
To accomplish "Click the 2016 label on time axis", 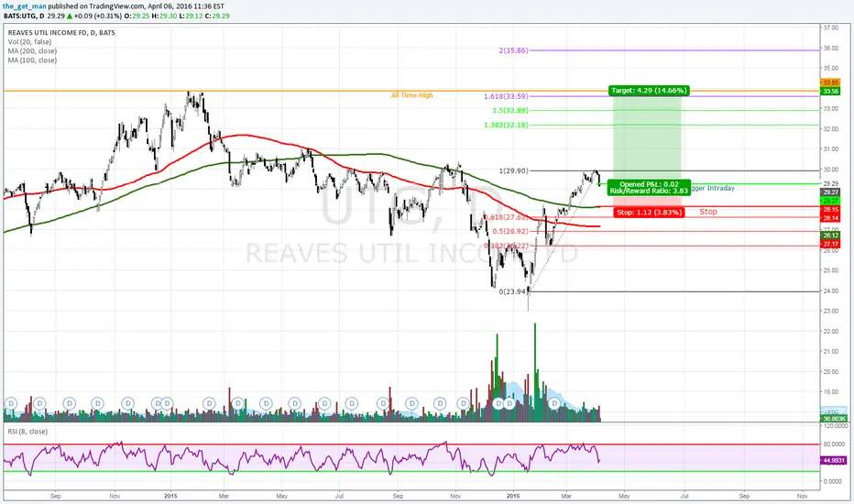I will (x=513, y=496).
